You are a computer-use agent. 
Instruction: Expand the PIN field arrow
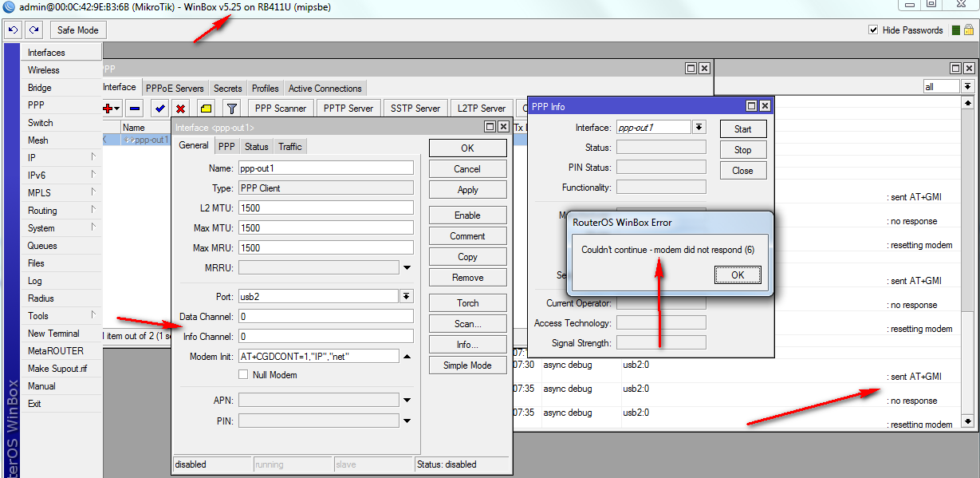point(407,420)
